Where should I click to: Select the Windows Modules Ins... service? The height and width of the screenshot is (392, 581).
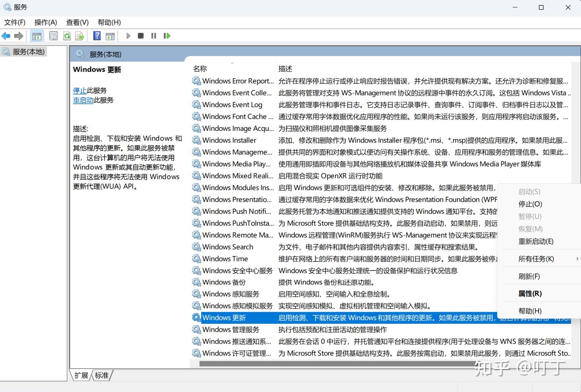coord(238,188)
